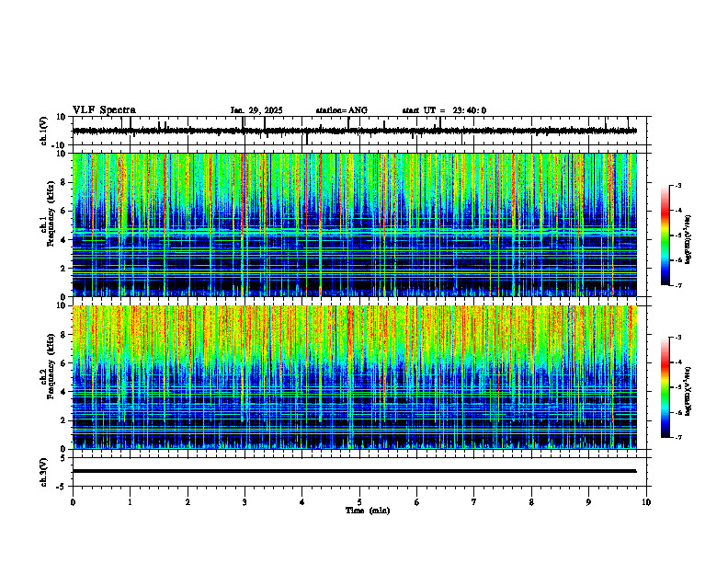Click the ch.1 spectrogram color scale bar
Screen dimensions: 728x563
pyautogui.click(x=665, y=236)
